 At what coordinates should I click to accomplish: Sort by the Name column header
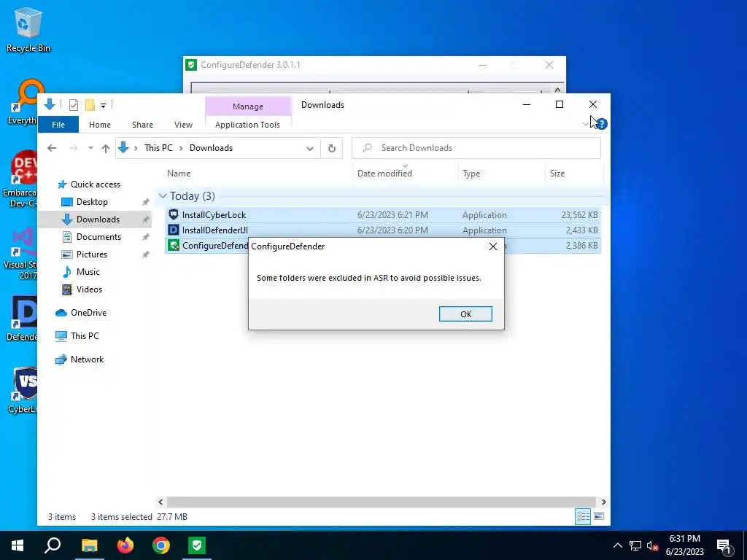179,174
